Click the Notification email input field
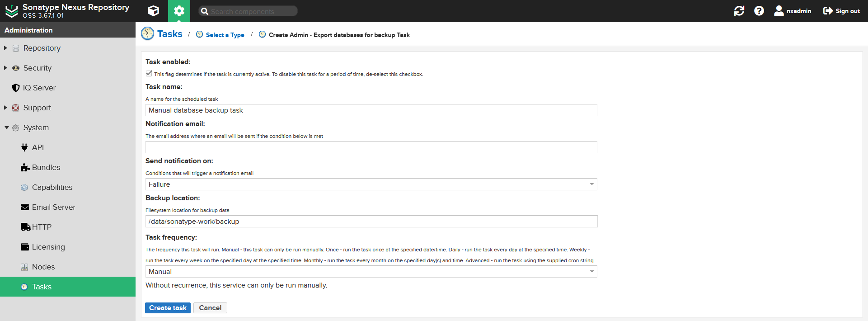Image resolution: width=868 pixels, height=321 pixels. coord(371,147)
